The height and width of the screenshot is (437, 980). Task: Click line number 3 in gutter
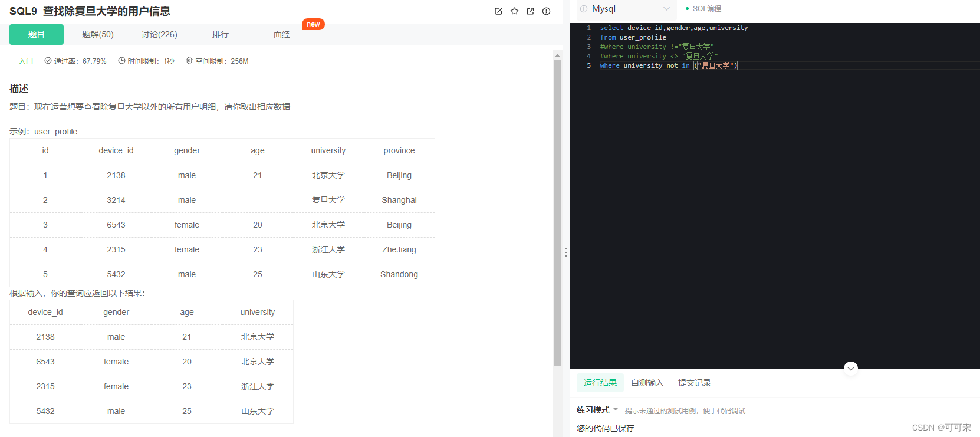[x=588, y=47]
